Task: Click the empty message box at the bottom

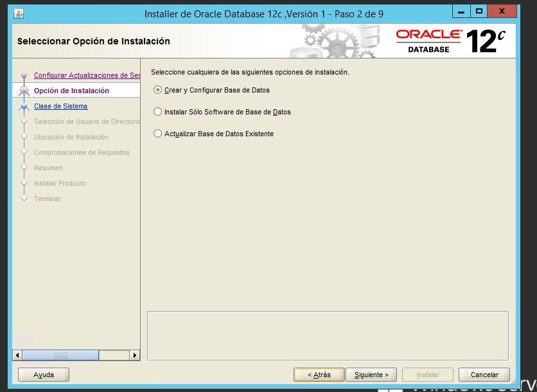Action: click(328, 336)
